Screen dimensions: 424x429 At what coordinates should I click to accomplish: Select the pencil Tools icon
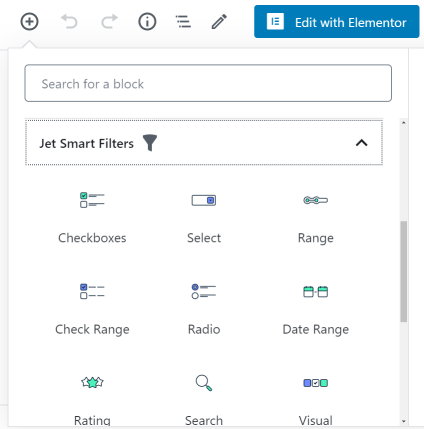[219, 22]
